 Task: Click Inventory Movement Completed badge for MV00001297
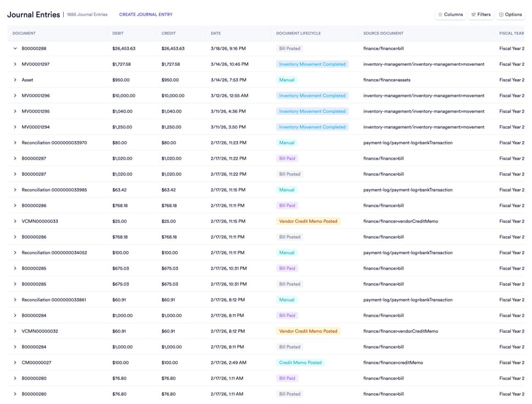pos(312,64)
